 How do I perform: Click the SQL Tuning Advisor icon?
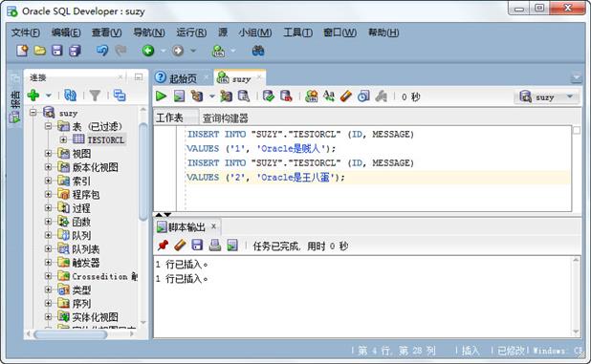(x=244, y=96)
